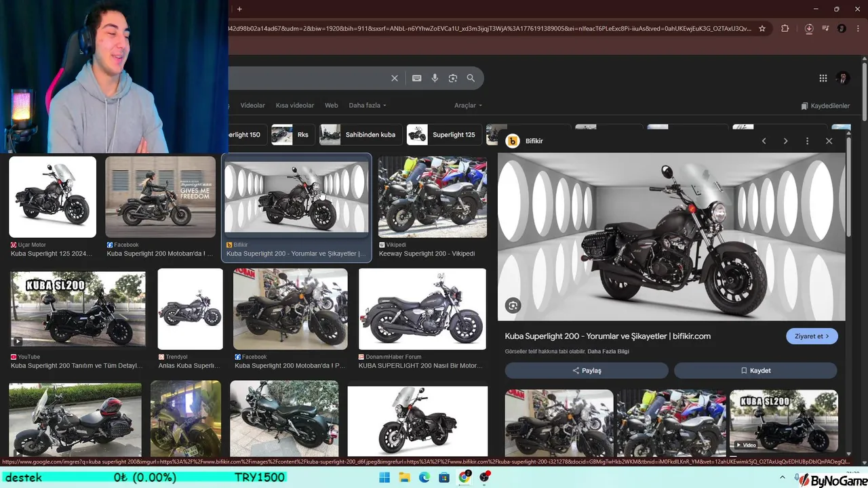Open the Chrome three-dot menu
The height and width of the screenshot is (488, 868).
pyautogui.click(x=857, y=28)
